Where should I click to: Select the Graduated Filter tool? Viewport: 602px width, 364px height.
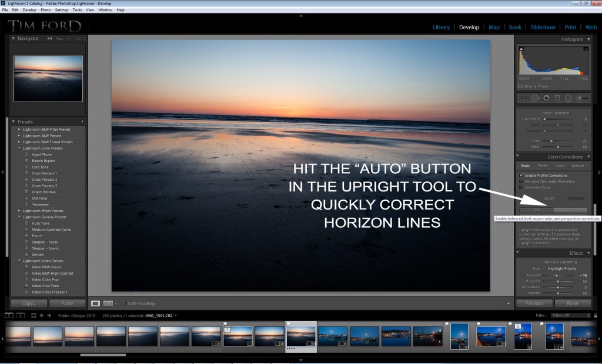[x=557, y=98]
